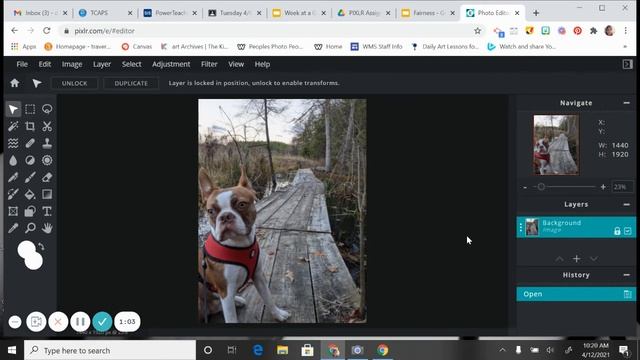Collapse the Navigate panel
The image size is (640, 360).
[x=627, y=103]
